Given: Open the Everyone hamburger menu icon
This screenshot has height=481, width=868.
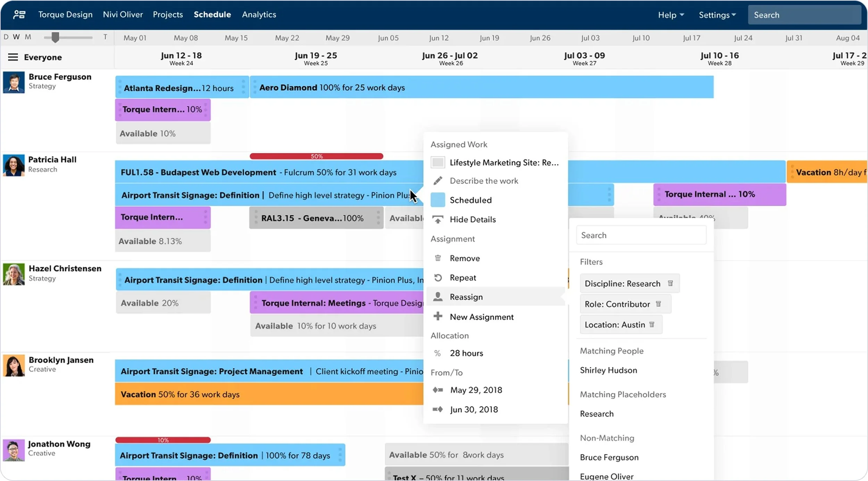Looking at the screenshot, I should coord(13,57).
